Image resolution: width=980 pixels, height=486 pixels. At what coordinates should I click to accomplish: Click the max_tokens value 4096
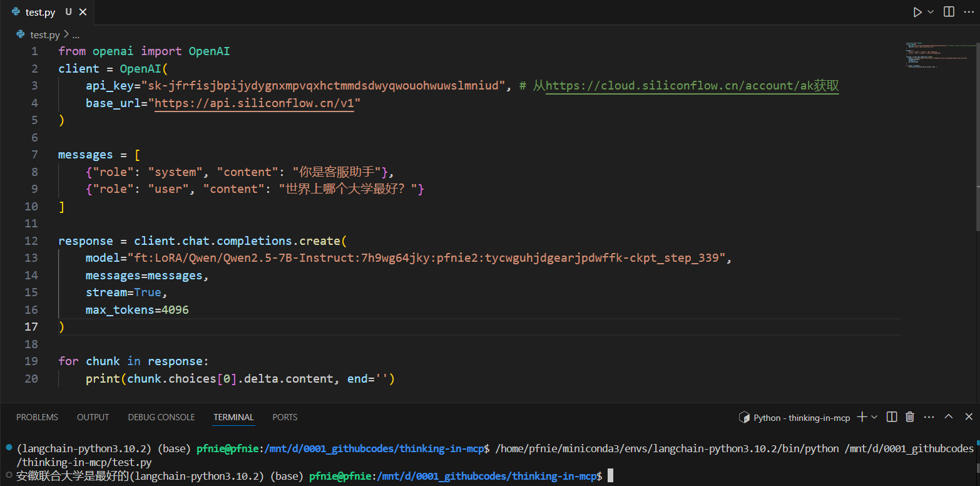(175, 310)
